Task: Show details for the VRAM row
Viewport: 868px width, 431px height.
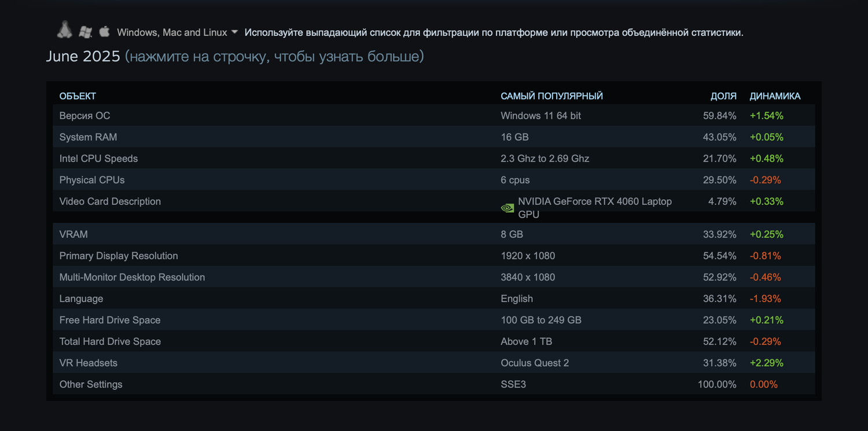Action: (x=73, y=234)
